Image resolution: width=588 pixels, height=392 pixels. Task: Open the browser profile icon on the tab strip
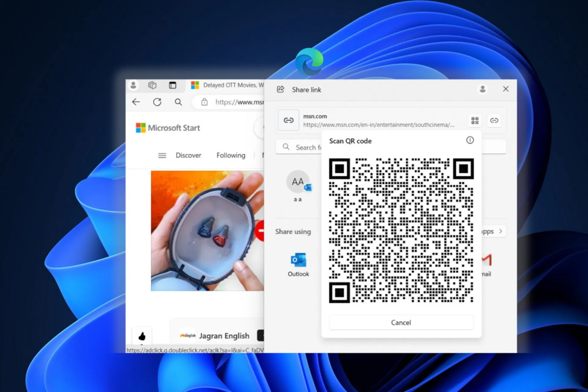click(x=133, y=85)
